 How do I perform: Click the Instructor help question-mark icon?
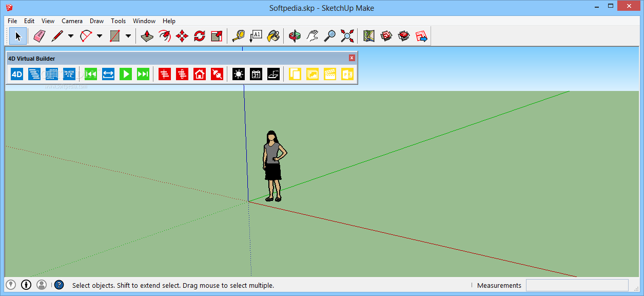tap(59, 285)
